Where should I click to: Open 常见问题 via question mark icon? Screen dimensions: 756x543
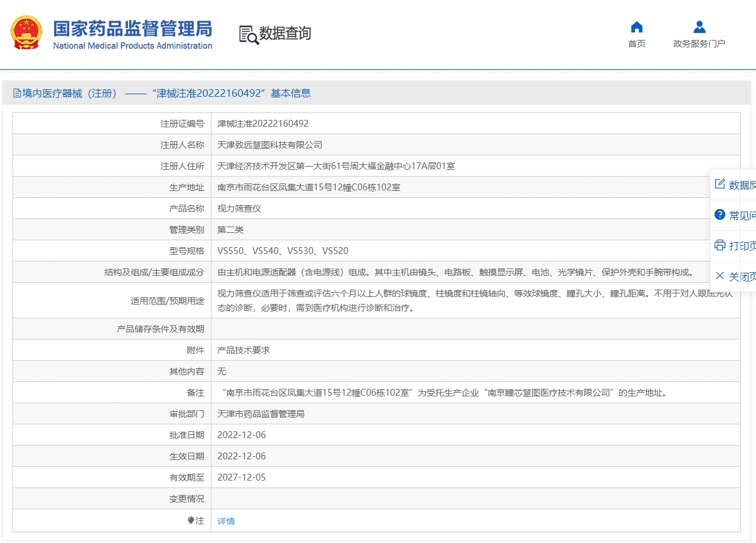pos(720,215)
